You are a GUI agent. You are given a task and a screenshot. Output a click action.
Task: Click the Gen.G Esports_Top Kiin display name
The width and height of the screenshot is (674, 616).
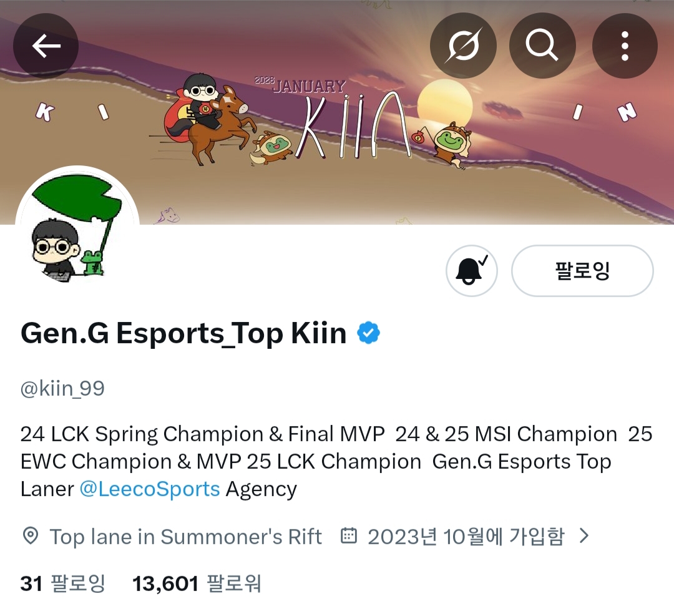pos(183,333)
